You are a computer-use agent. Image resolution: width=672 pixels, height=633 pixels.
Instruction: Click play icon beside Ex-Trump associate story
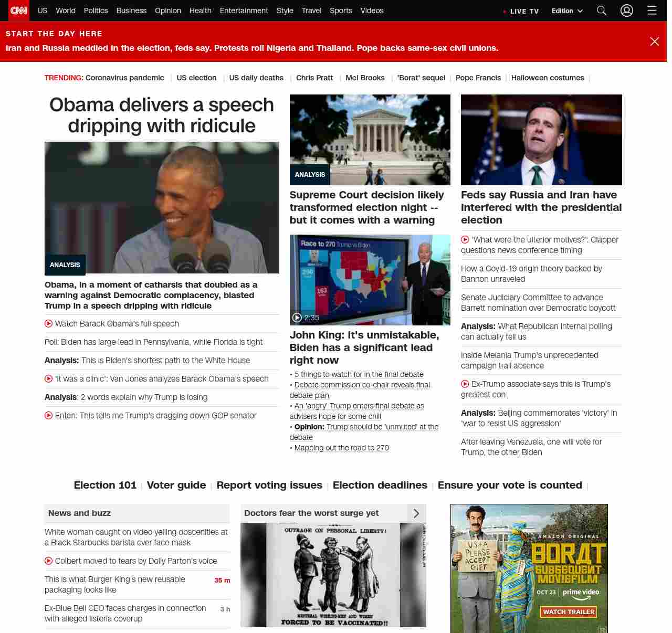click(465, 384)
